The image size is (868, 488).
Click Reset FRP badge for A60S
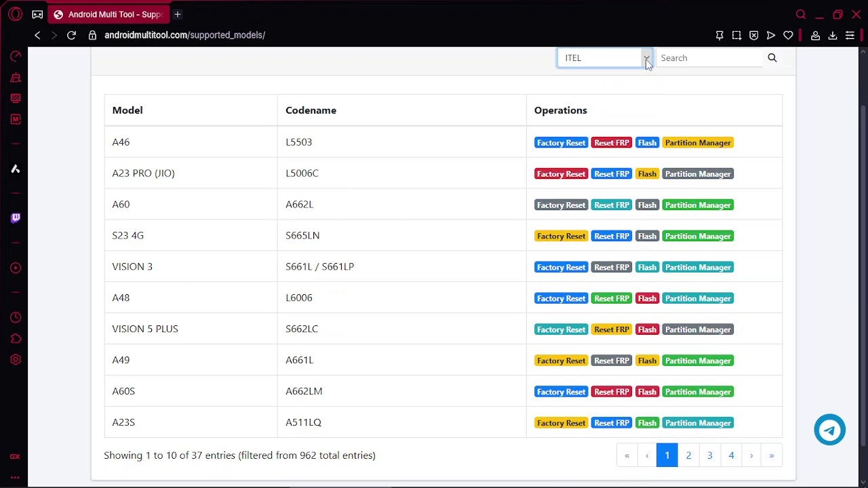click(612, 392)
